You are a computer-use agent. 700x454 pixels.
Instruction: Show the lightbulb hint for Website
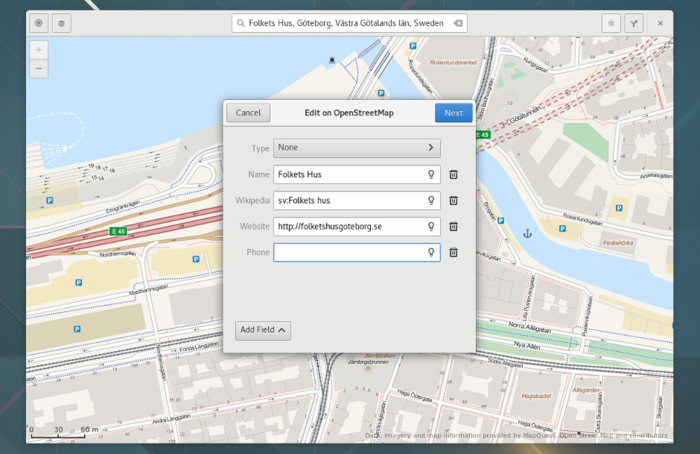click(431, 226)
